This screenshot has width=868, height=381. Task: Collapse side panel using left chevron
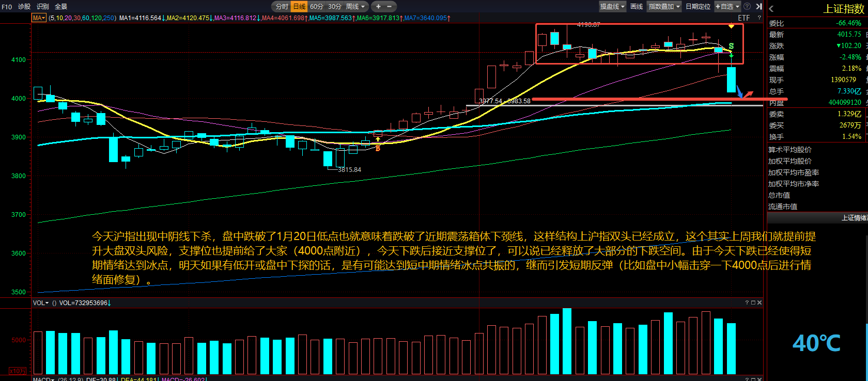(771, 9)
